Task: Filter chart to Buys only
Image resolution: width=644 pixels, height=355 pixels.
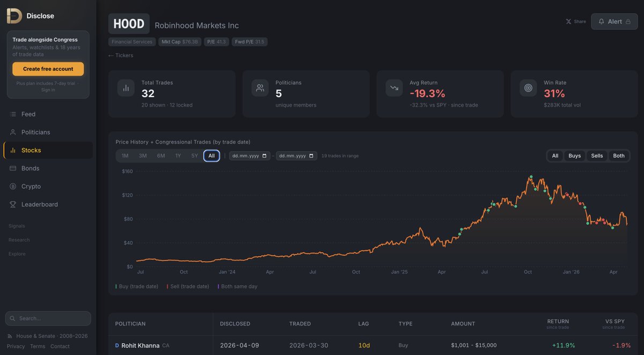Action: [575, 156]
